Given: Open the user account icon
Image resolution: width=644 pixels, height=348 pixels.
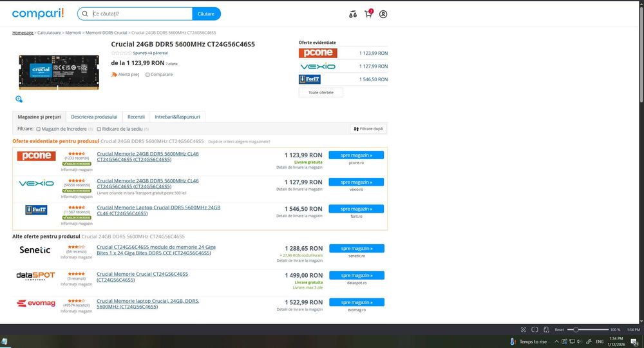Looking at the screenshot, I should click(x=383, y=14).
